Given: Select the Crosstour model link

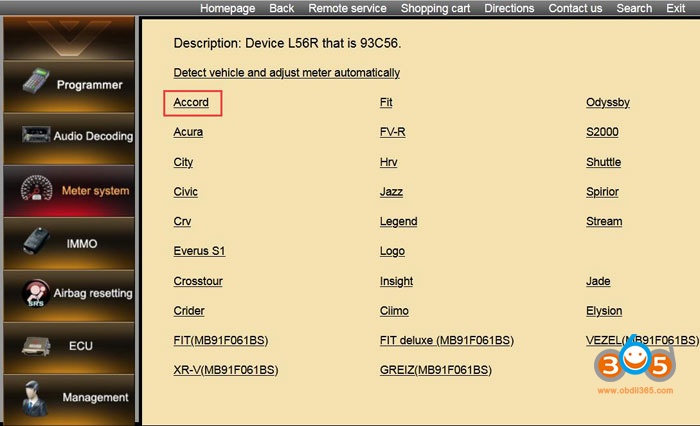Looking at the screenshot, I should tap(198, 281).
